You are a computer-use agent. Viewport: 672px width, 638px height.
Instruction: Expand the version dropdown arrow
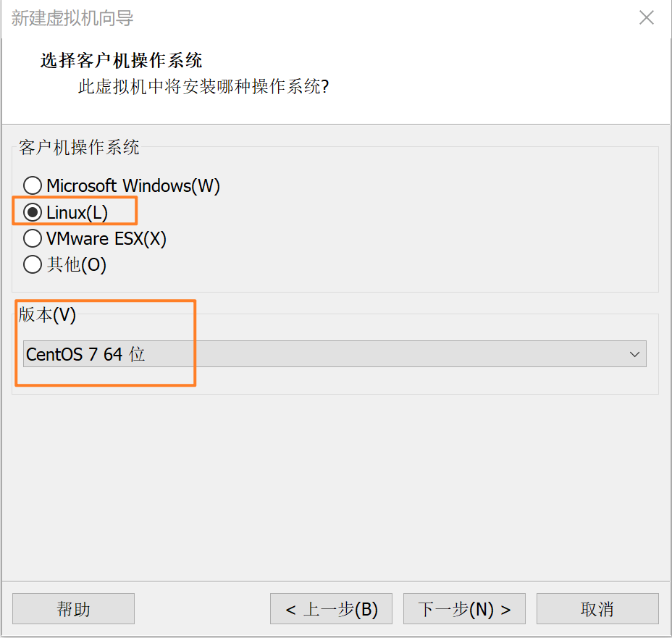(634, 354)
